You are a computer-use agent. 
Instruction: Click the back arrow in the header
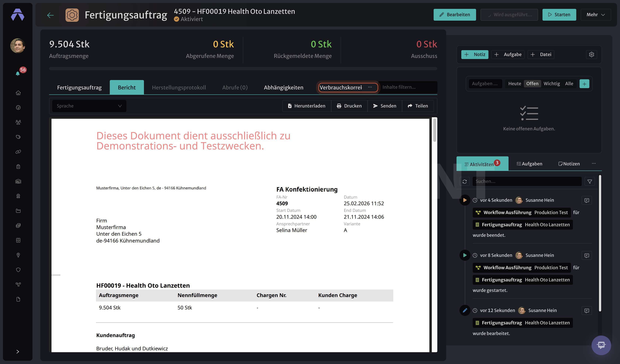click(50, 15)
